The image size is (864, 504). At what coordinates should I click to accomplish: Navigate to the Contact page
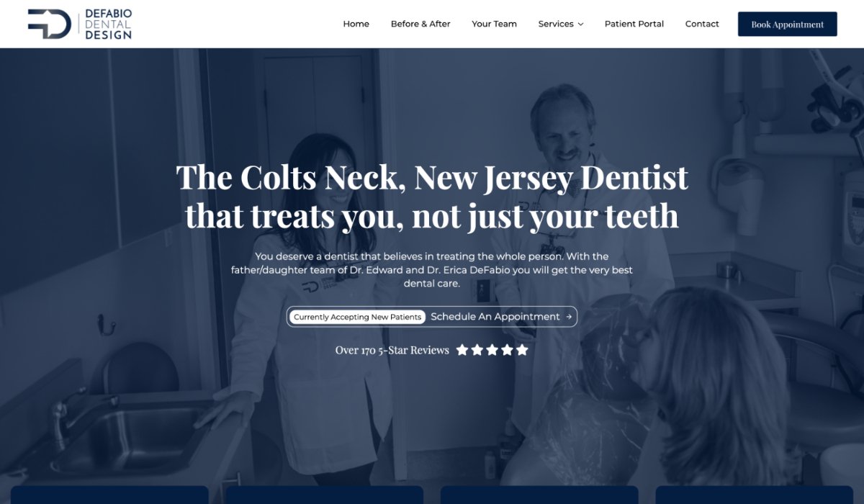tap(702, 24)
